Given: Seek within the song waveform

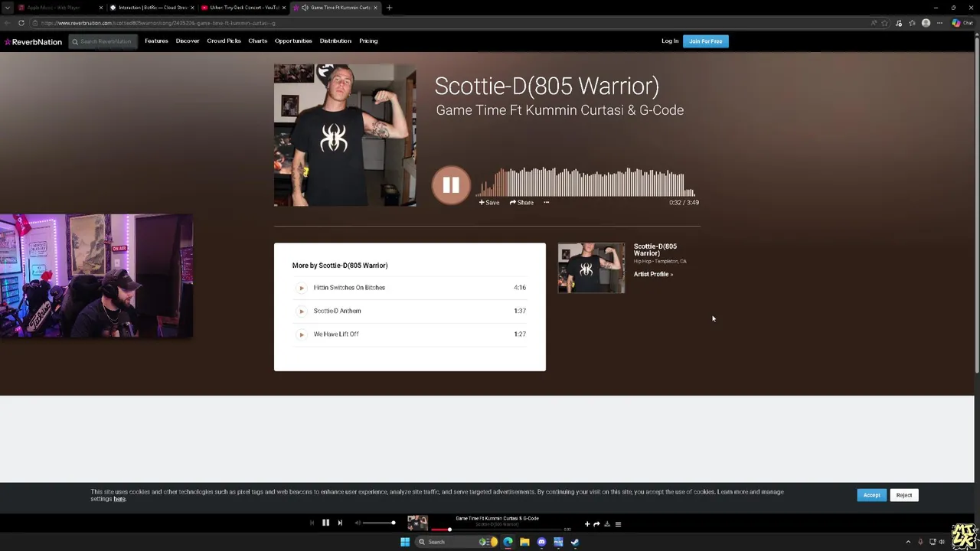Looking at the screenshot, I should (586, 182).
